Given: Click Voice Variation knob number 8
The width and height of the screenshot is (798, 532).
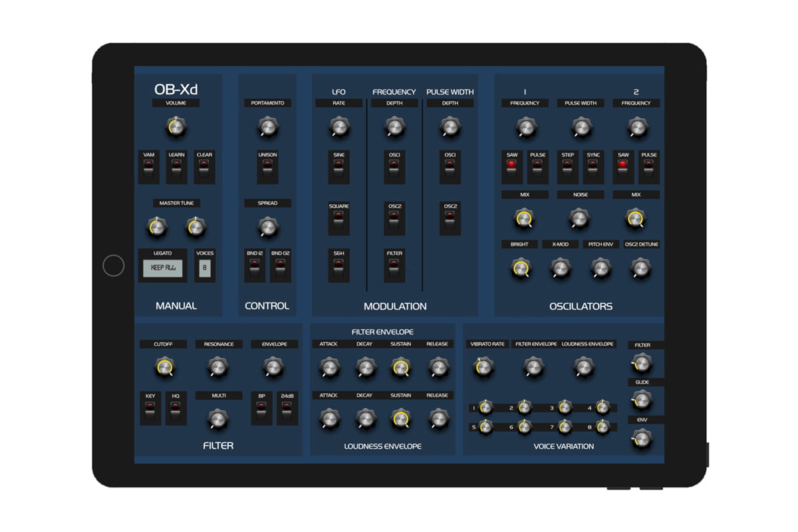Looking at the screenshot, I should click(603, 427).
